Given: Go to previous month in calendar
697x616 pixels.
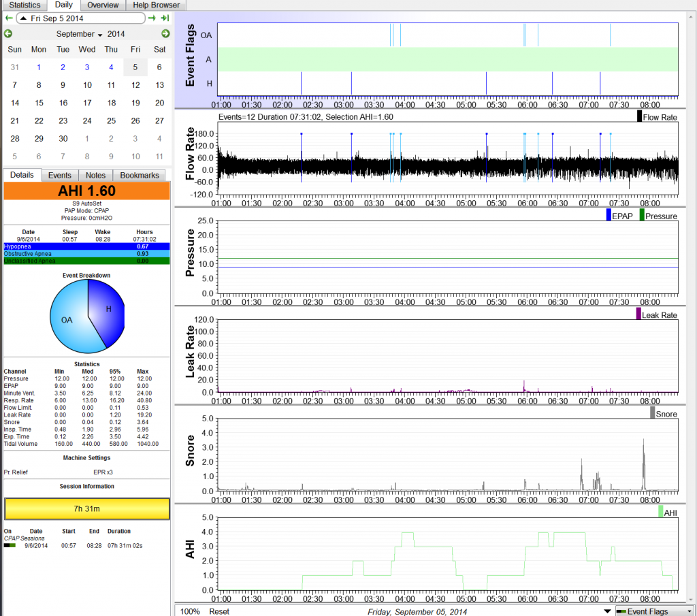Looking at the screenshot, I should pos(8,34).
